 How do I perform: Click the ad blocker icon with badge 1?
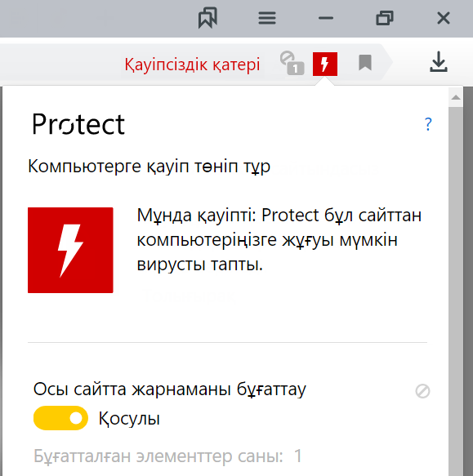point(292,63)
